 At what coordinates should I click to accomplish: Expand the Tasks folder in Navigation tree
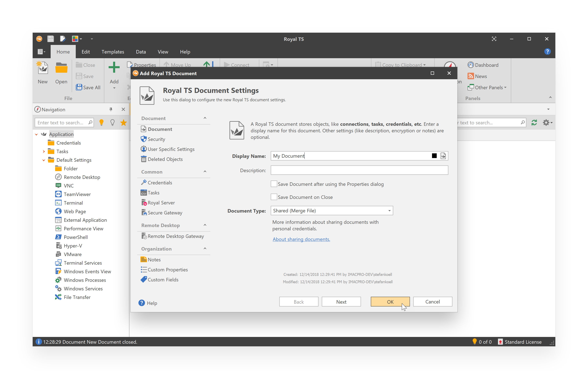coord(44,151)
